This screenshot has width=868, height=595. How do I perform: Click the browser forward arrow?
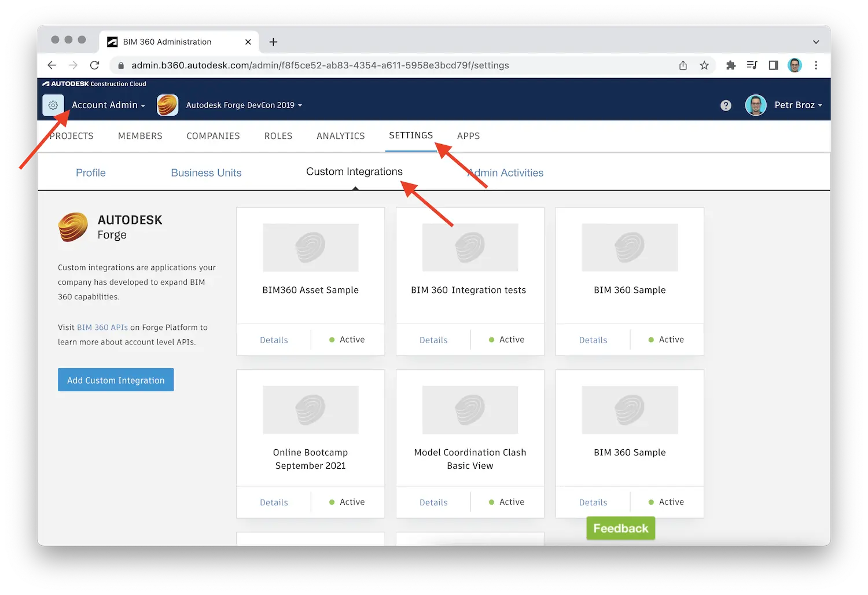click(73, 65)
